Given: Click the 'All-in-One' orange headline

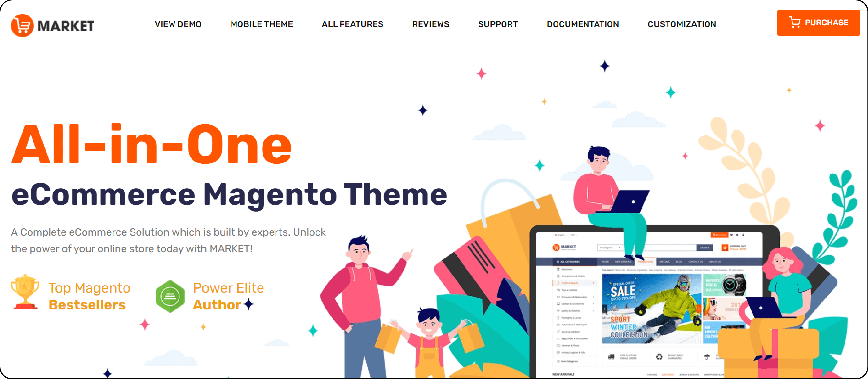Looking at the screenshot, I should (x=152, y=144).
